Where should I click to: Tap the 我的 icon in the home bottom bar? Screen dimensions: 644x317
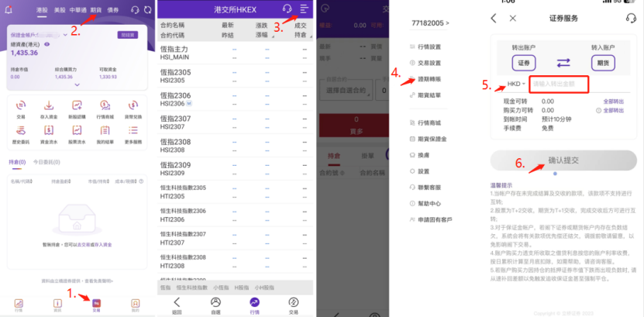point(135,305)
